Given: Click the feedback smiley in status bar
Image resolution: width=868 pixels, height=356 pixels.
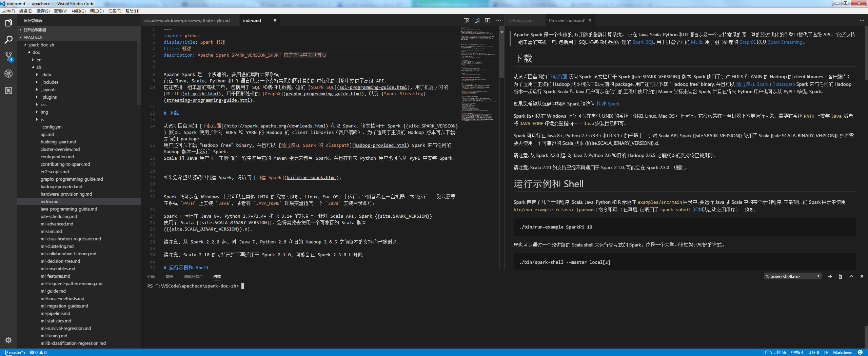Looking at the screenshot, I should [x=860, y=352].
